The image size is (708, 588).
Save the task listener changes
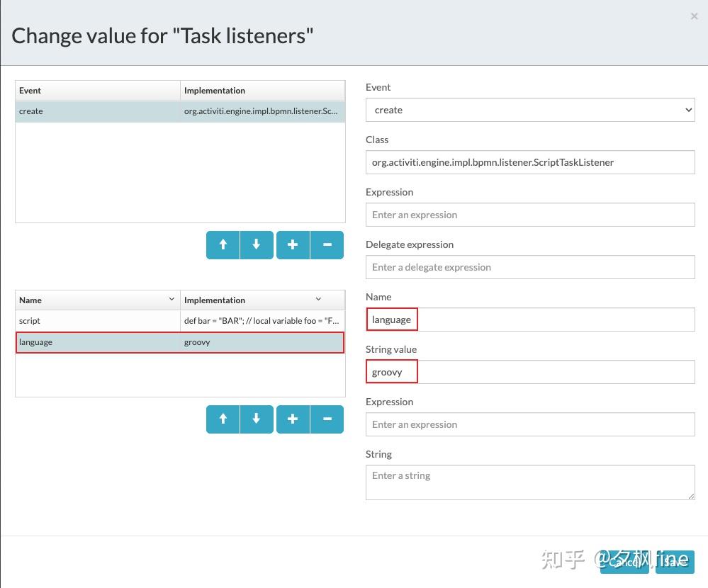(673, 562)
